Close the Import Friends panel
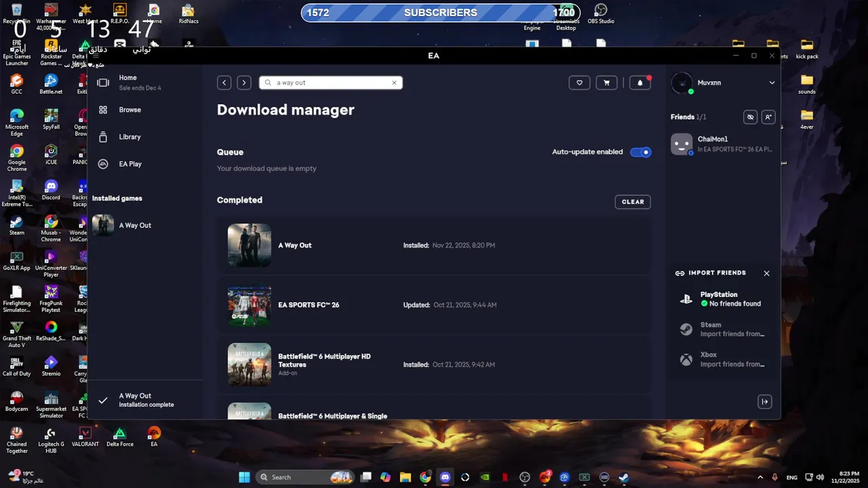868x488 pixels. click(766, 273)
